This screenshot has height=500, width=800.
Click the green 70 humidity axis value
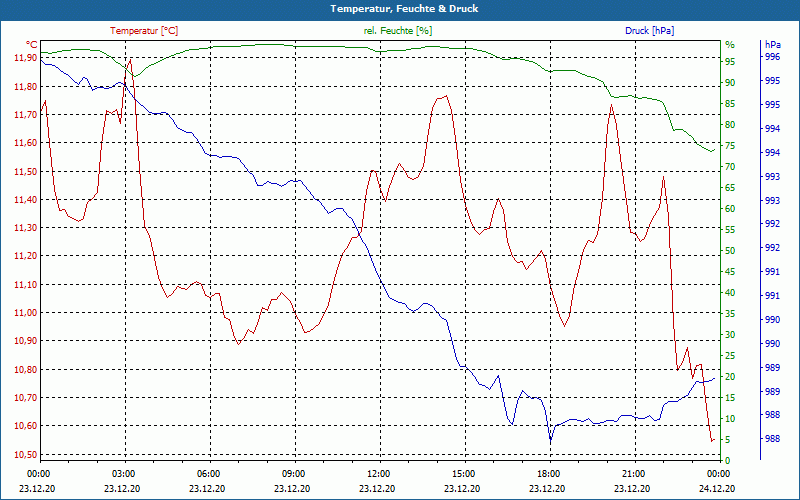point(730,167)
